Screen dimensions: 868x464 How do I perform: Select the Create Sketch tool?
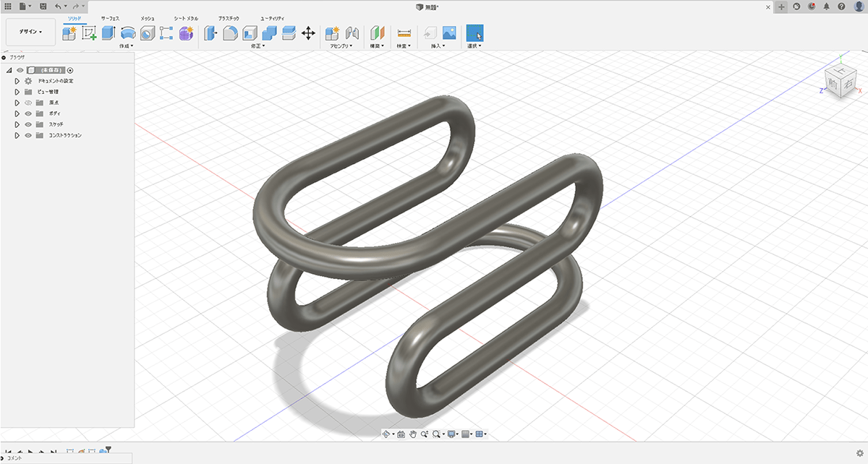tap(89, 33)
